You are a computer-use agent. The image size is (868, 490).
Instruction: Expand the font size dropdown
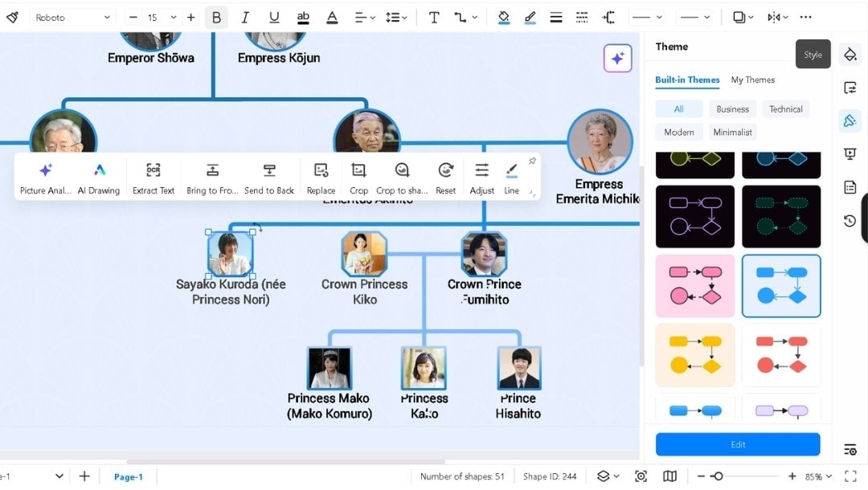(172, 16)
